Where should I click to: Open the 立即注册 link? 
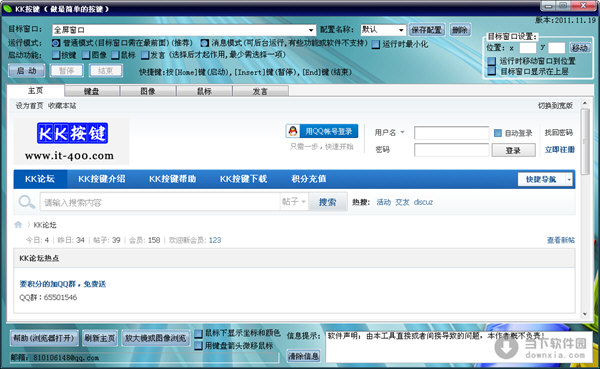click(559, 150)
